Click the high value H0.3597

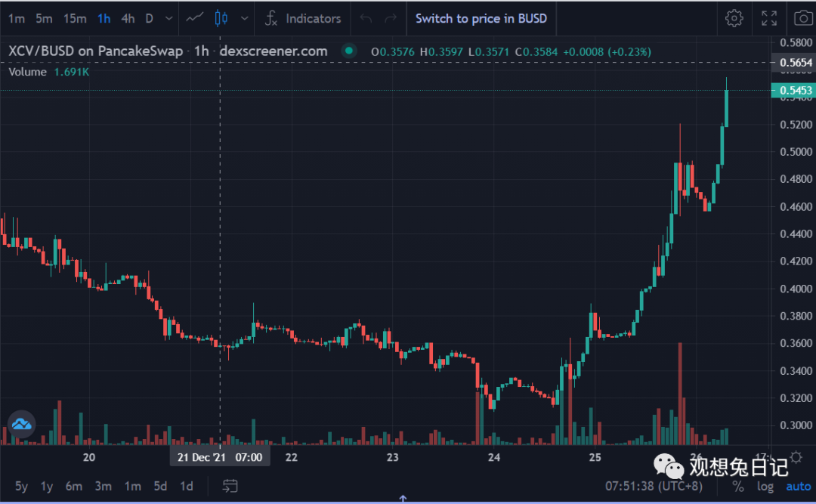pyautogui.click(x=442, y=52)
